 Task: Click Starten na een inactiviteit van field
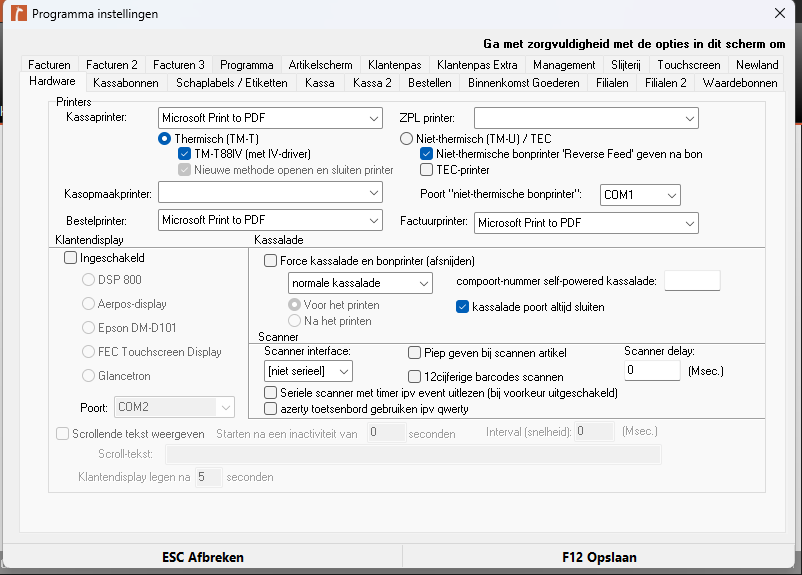(x=386, y=433)
